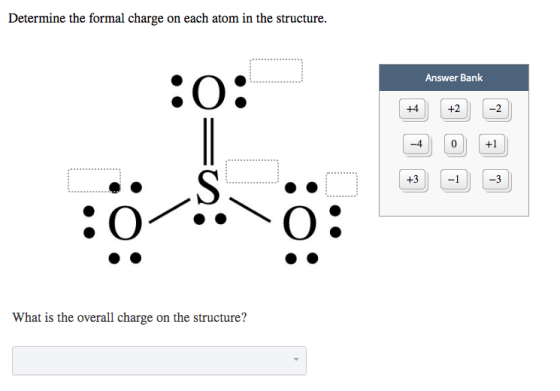The width and height of the screenshot is (560, 391).
Task: Click the sulfur S atom symbol
Action: (x=208, y=187)
